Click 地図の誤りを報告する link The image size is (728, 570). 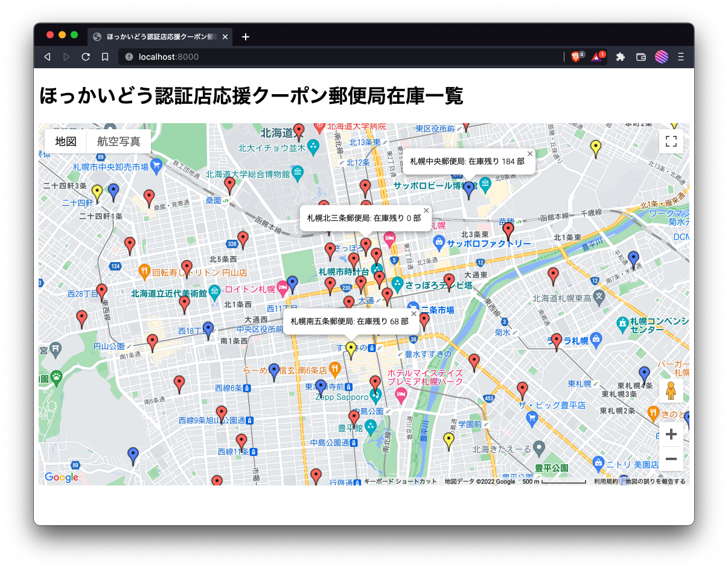tap(656, 481)
